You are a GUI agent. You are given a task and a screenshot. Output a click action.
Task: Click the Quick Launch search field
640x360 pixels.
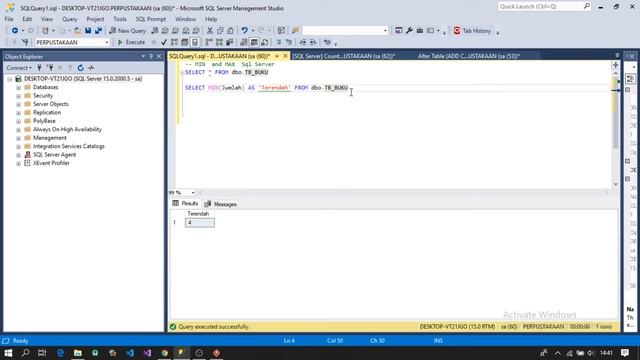click(544, 7)
